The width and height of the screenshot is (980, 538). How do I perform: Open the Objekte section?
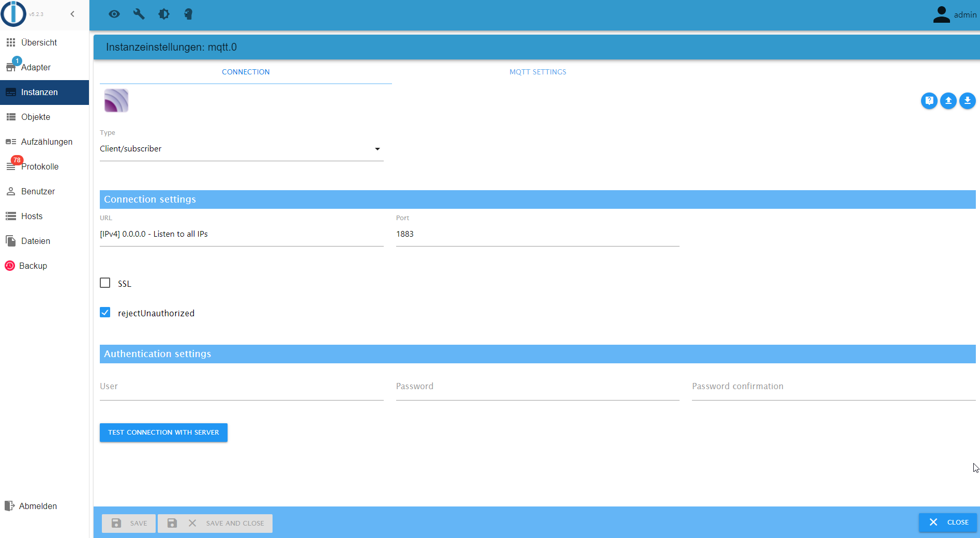tap(44, 117)
